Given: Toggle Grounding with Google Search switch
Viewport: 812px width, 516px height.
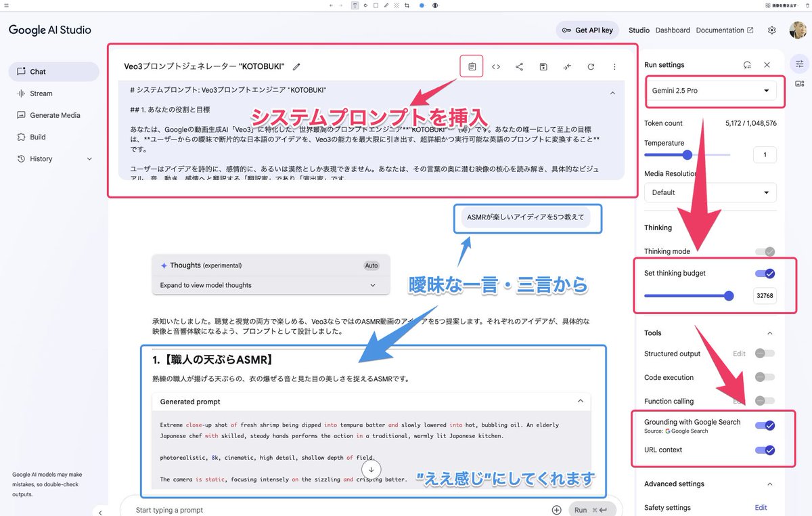Looking at the screenshot, I should (765, 425).
